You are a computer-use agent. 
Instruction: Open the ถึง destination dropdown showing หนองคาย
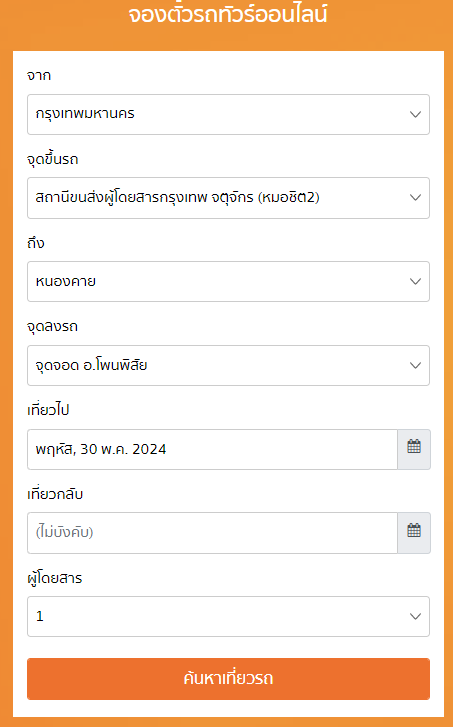tap(228, 281)
